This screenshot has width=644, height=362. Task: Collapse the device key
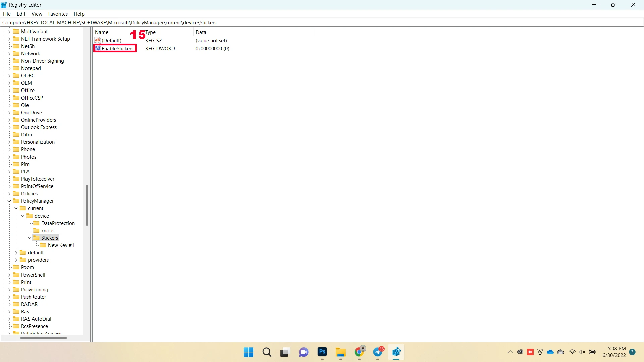tap(23, 216)
